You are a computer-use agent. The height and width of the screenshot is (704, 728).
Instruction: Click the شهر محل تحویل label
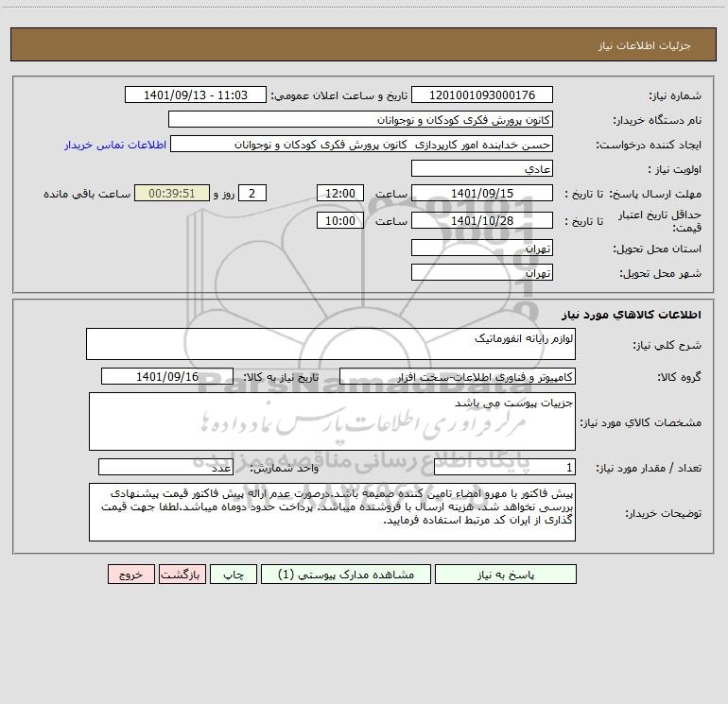coord(660,273)
